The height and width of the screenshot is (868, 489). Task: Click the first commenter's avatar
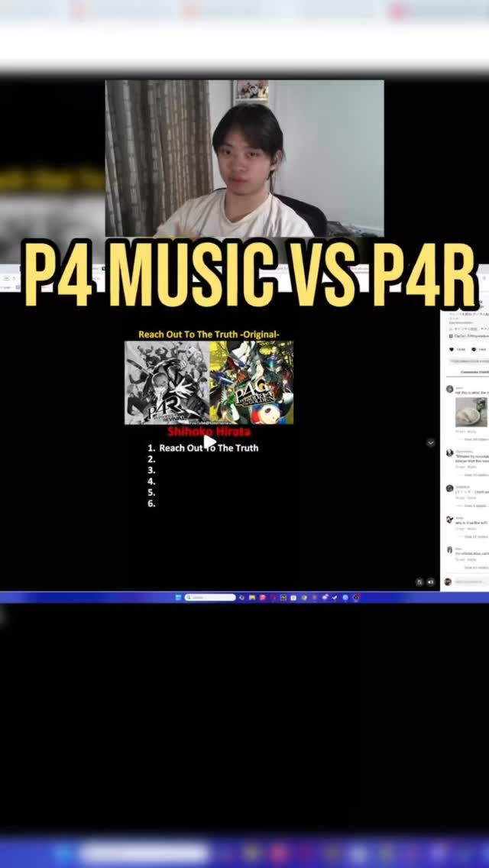pyautogui.click(x=450, y=389)
